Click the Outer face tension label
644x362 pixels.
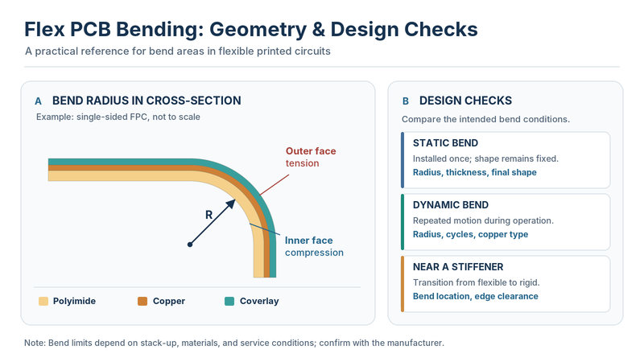tap(311, 157)
